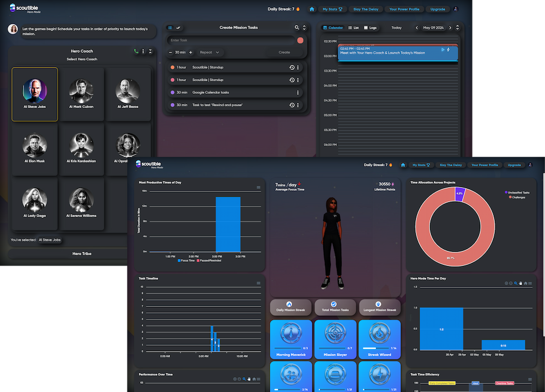Open options menu for first Scoutible Standup task

(x=298, y=68)
